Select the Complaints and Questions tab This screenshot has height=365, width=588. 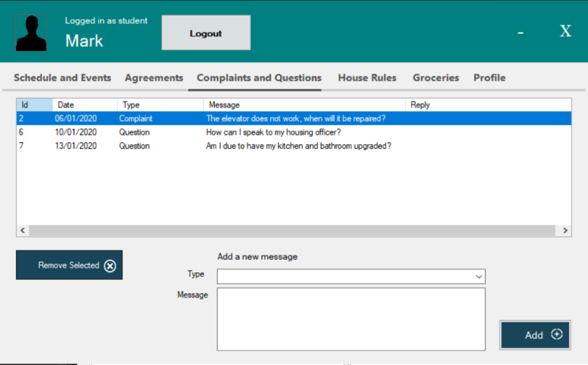(259, 78)
